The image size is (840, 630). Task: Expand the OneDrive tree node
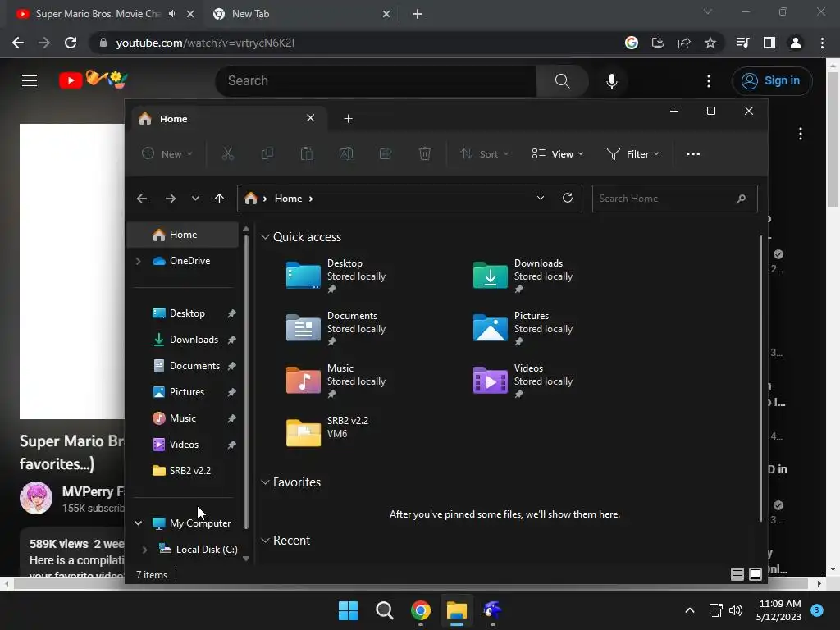(138, 261)
